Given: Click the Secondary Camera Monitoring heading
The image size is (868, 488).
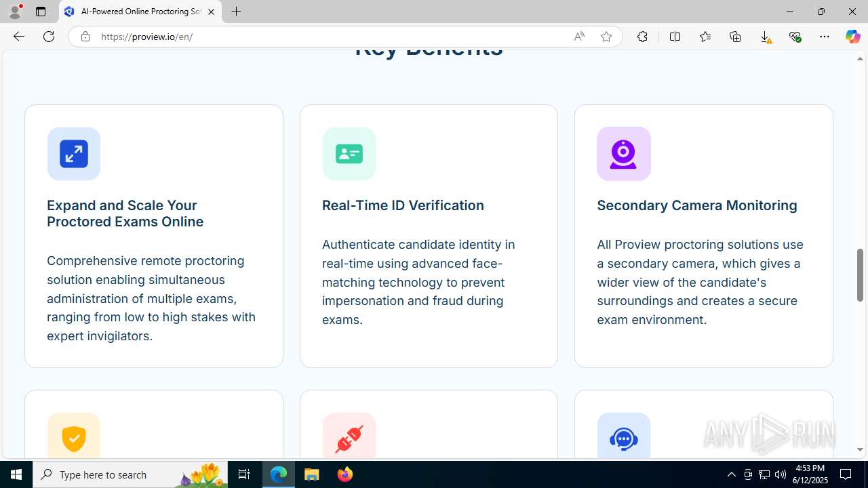Looking at the screenshot, I should pos(697,205).
